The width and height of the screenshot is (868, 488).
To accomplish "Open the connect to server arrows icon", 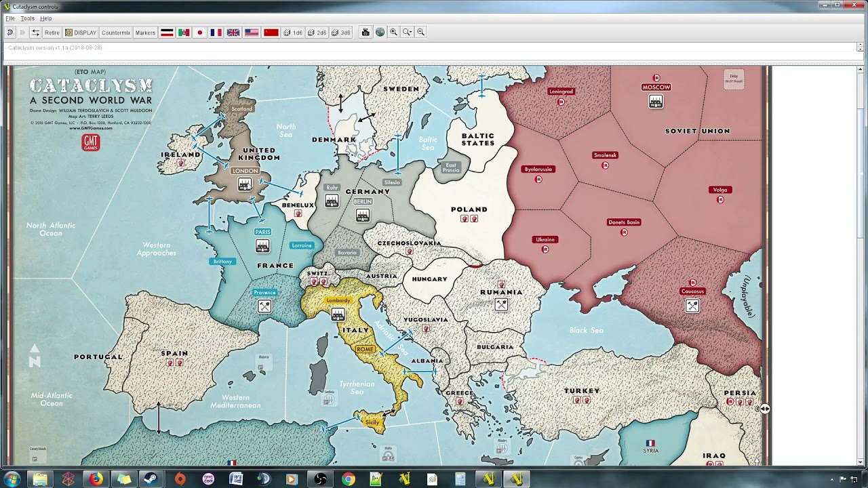I will coord(35,33).
